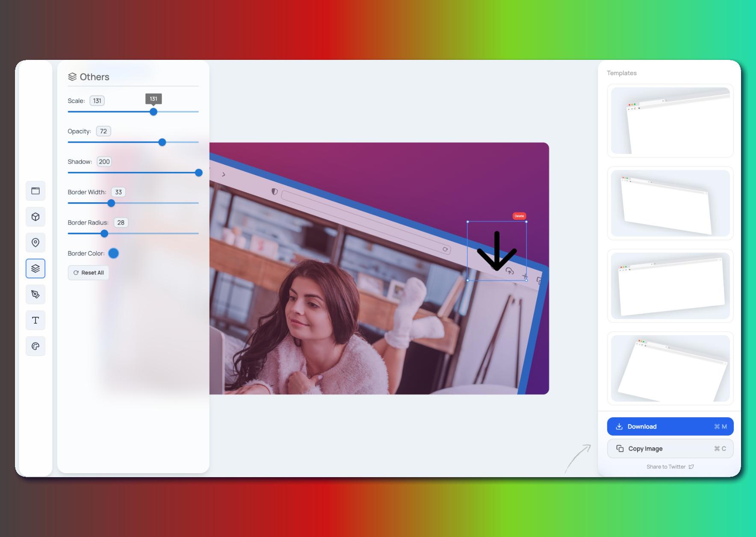Viewport: 756px width, 537px height.
Task: Click the Reset All button
Action: 89,273
